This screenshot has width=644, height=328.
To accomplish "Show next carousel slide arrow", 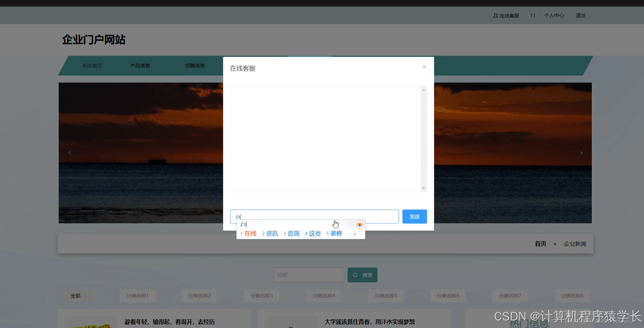I will coord(581,153).
